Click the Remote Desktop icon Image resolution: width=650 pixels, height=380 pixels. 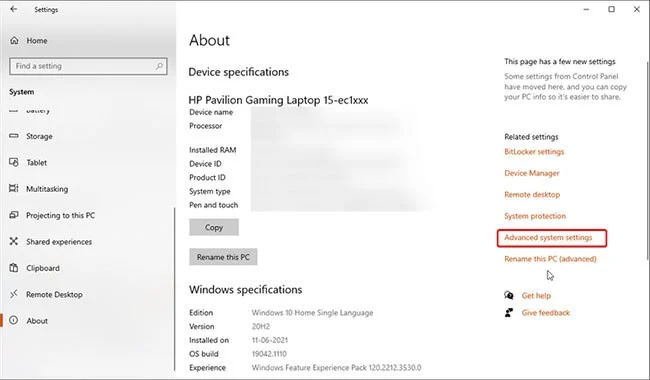point(14,294)
